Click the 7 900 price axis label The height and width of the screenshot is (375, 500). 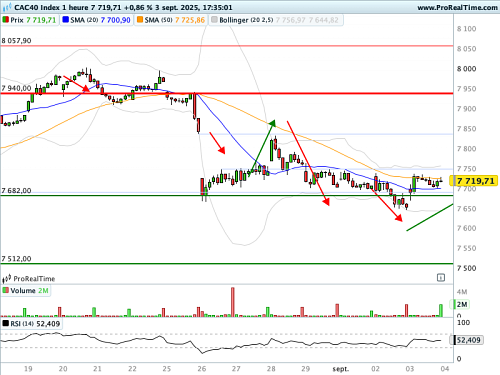tap(466, 109)
